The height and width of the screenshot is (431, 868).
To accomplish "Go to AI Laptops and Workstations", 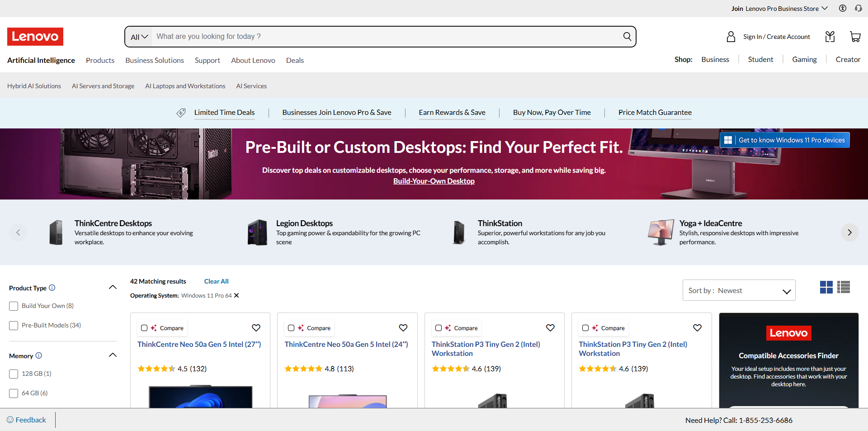I will (x=185, y=86).
